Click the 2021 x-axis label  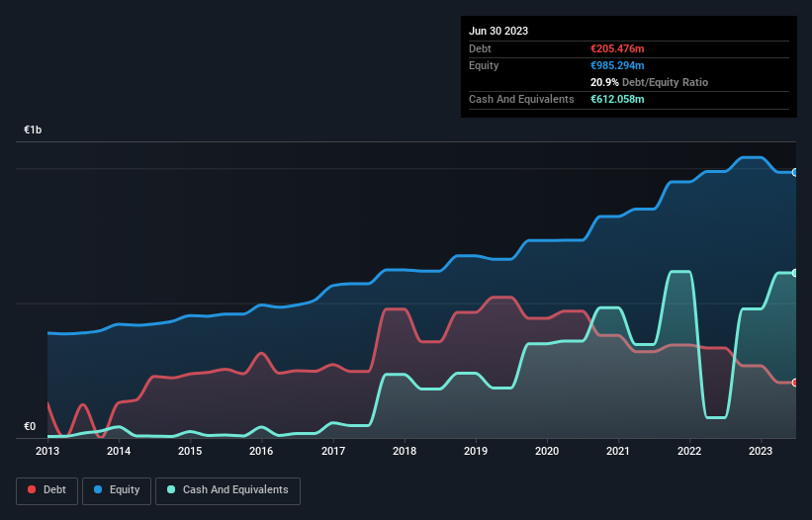click(618, 451)
